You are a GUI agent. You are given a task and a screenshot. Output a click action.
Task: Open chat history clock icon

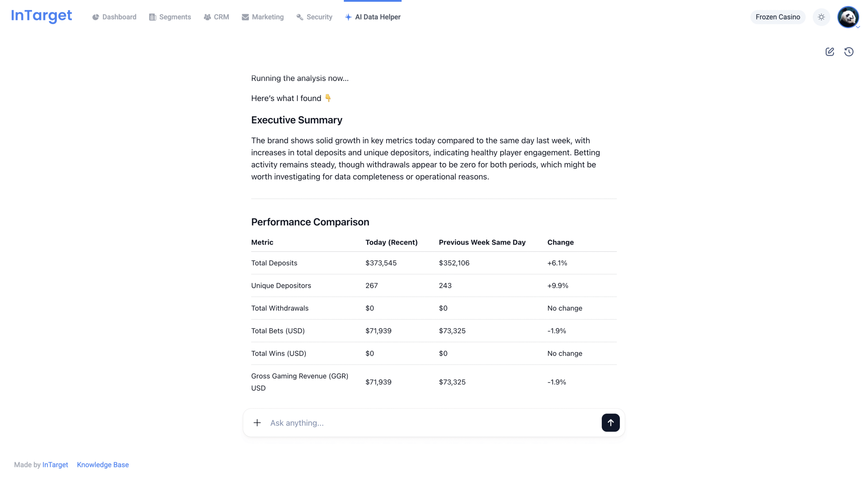[848, 52]
